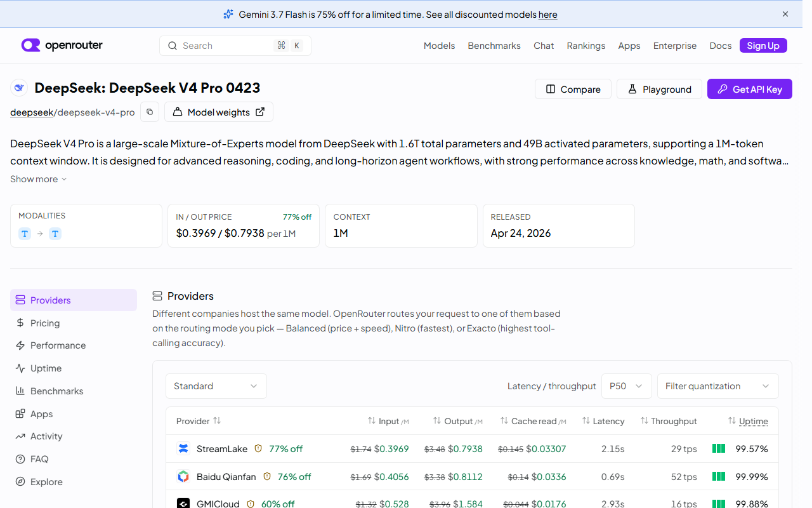Open the StreamLake provider name
The width and height of the screenshot is (812, 508).
[222, 449]
